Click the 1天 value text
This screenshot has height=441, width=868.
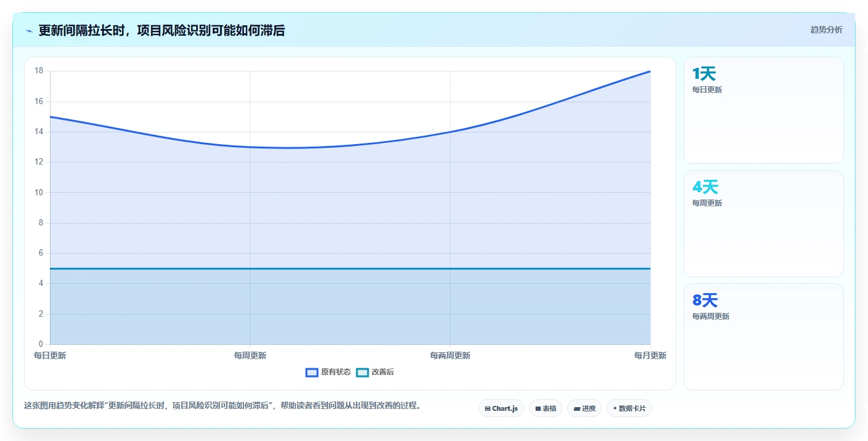point(704,74)
